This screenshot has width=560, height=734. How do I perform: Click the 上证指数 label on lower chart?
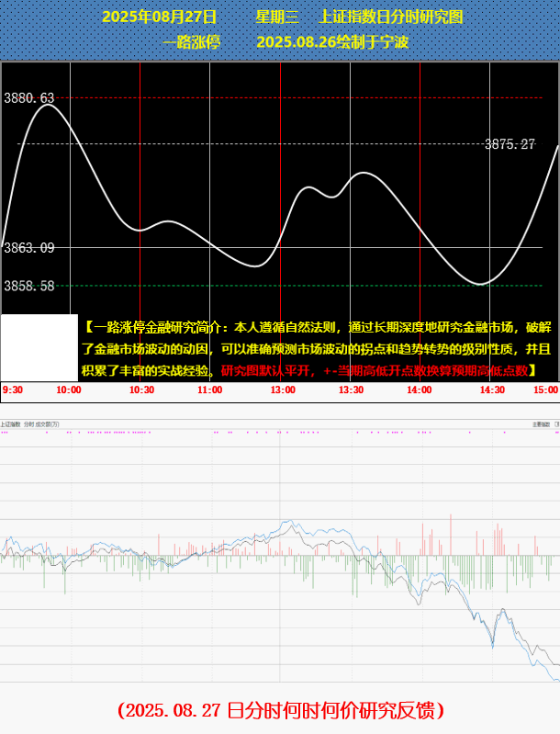click(x=10, y=424)
